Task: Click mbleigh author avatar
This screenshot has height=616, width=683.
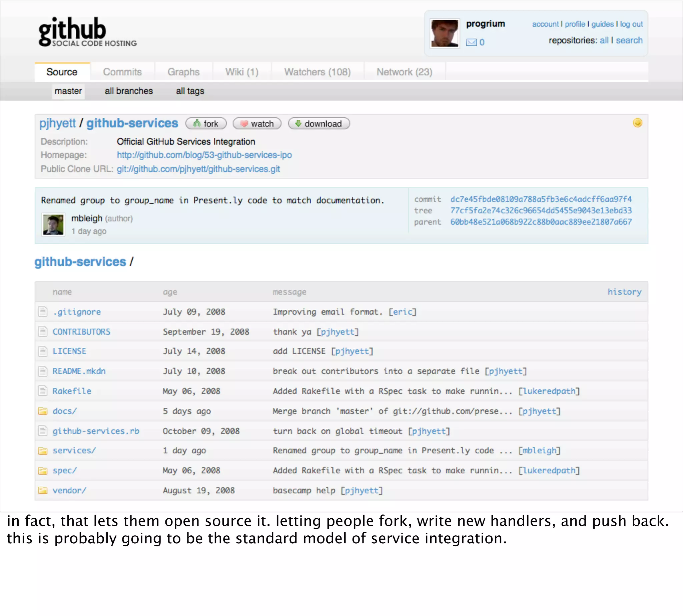Action: [x=53, y=224]
